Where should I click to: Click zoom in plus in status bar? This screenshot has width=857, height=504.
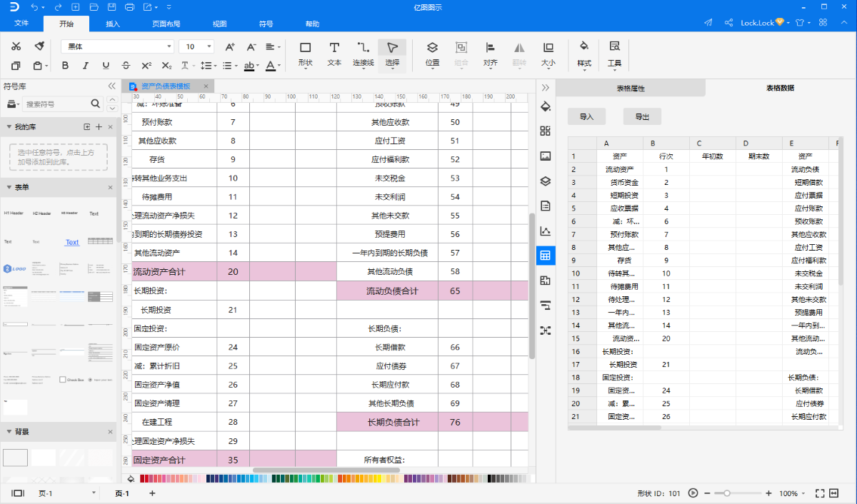[x=768, y=493]
